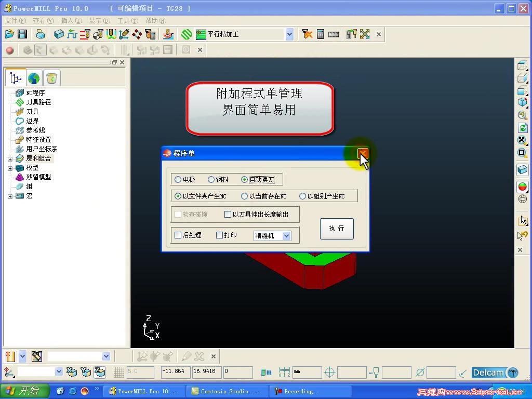The image size is (532, 399).
Task: Click the Delcam logo button
Action: [x=495, y=373]
